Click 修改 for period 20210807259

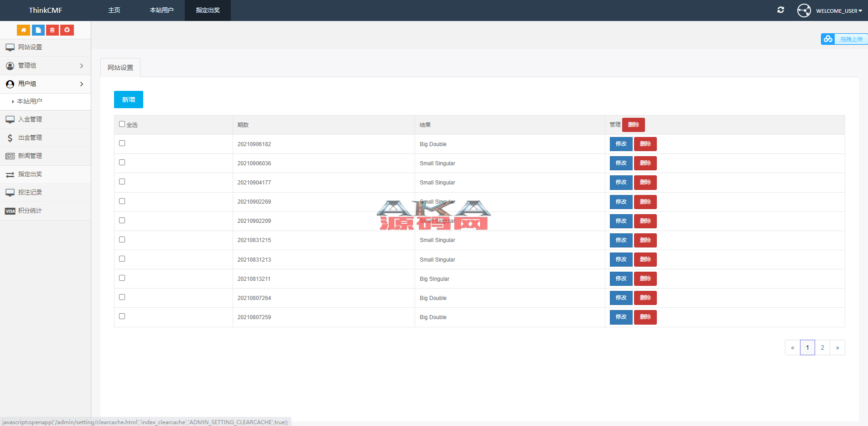621,317
